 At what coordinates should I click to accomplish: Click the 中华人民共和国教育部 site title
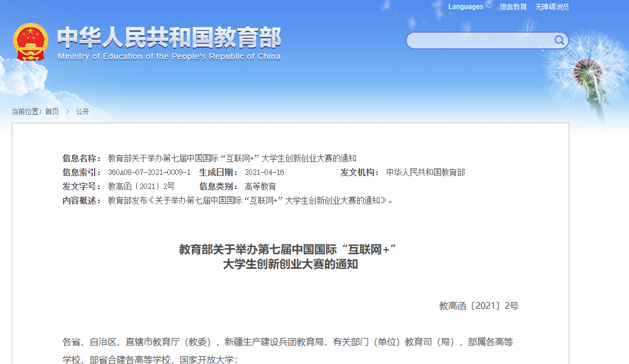click(x=169, y=38)
